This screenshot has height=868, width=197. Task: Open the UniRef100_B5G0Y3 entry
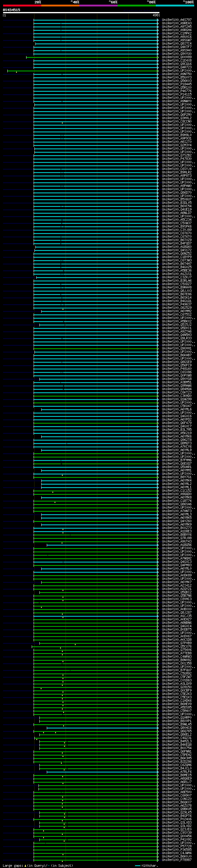[x=176, y=78]
